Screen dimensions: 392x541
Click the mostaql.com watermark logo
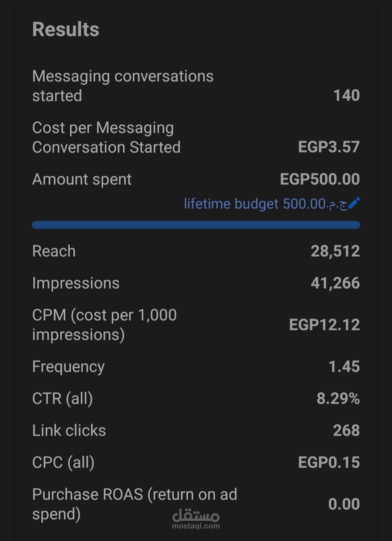coord(196,519)
